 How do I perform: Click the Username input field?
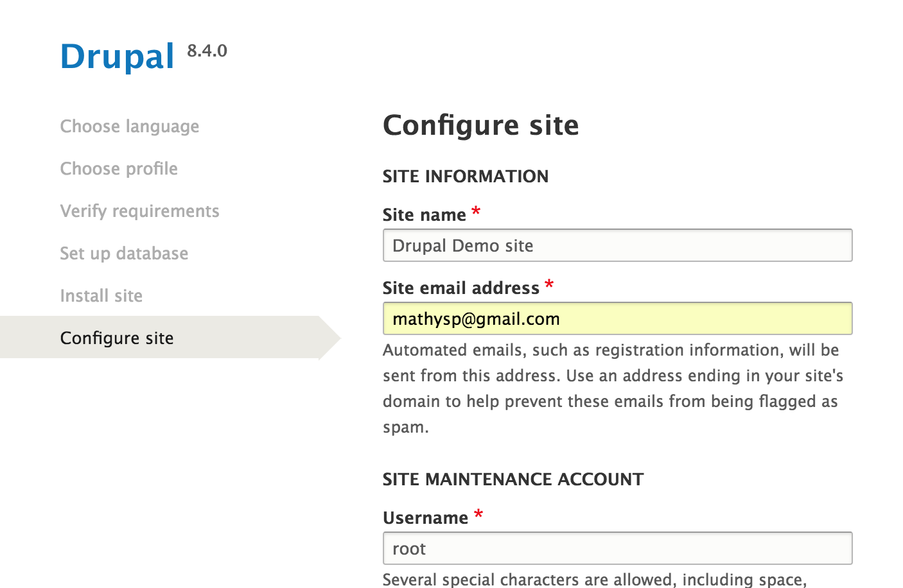(617, 548)
